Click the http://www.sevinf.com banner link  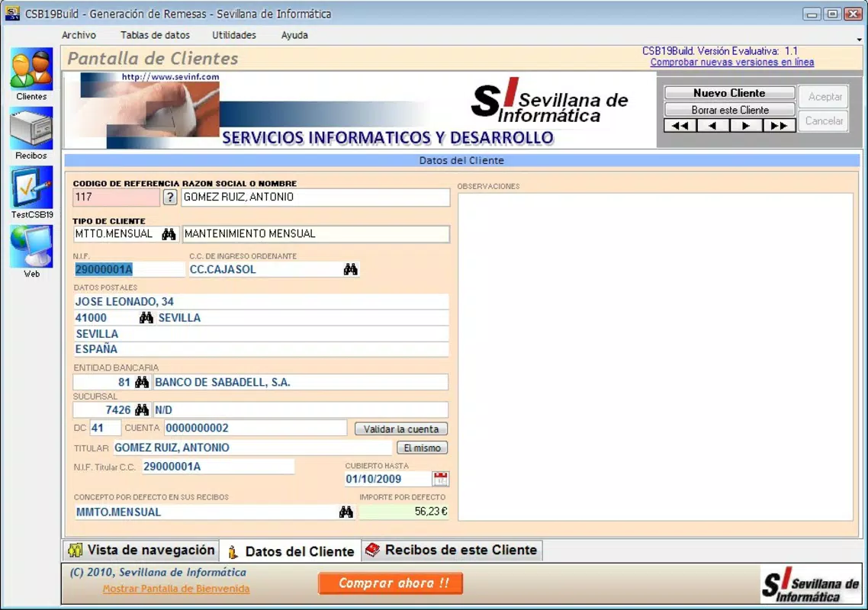[x=171, y=77]
